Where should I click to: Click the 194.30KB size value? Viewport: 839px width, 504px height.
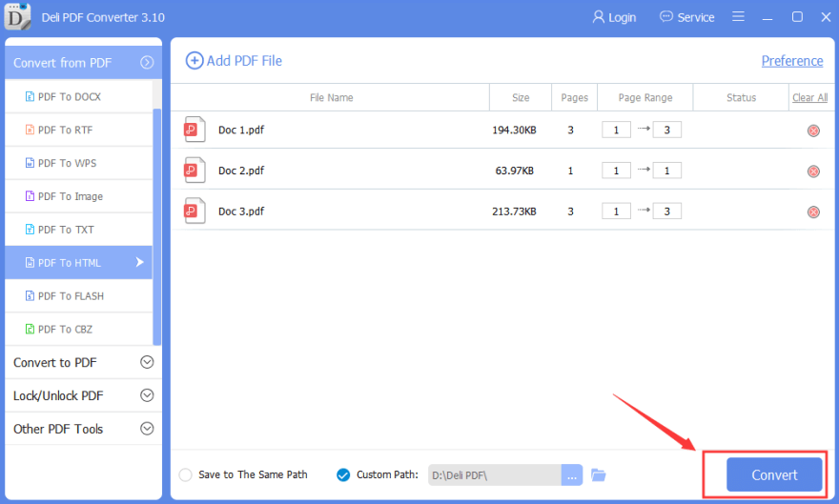(514, 130)
